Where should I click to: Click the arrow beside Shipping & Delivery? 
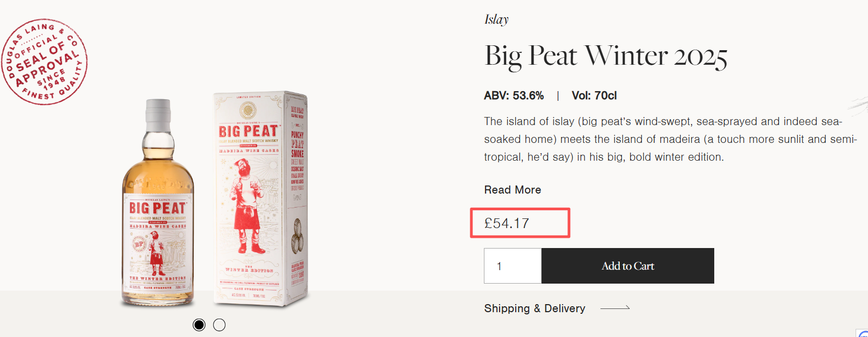(x=615, y=308)
